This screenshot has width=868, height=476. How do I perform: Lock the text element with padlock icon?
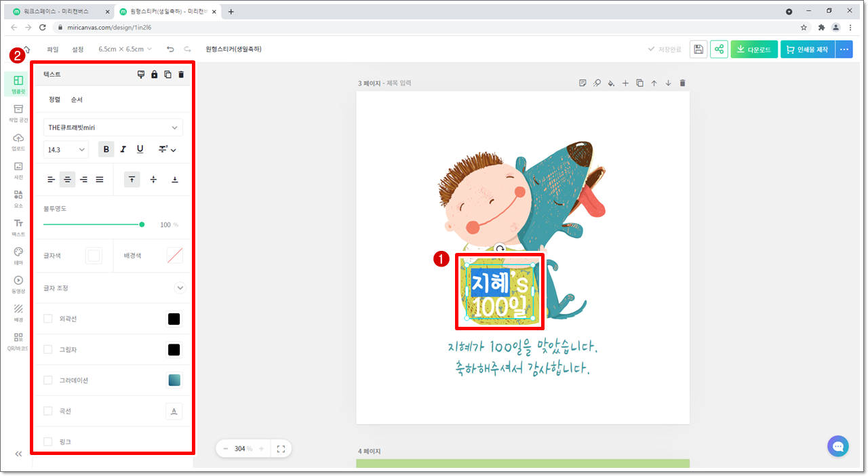155,75
